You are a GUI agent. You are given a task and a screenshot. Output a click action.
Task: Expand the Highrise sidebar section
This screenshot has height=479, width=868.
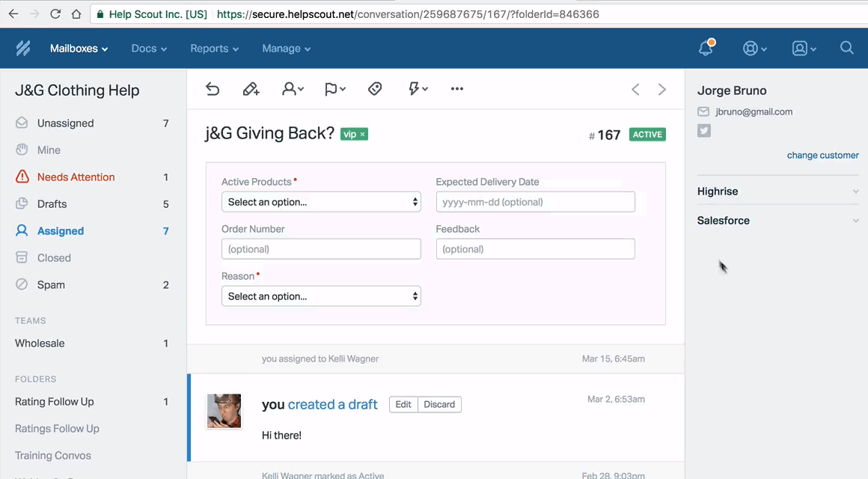778,192
